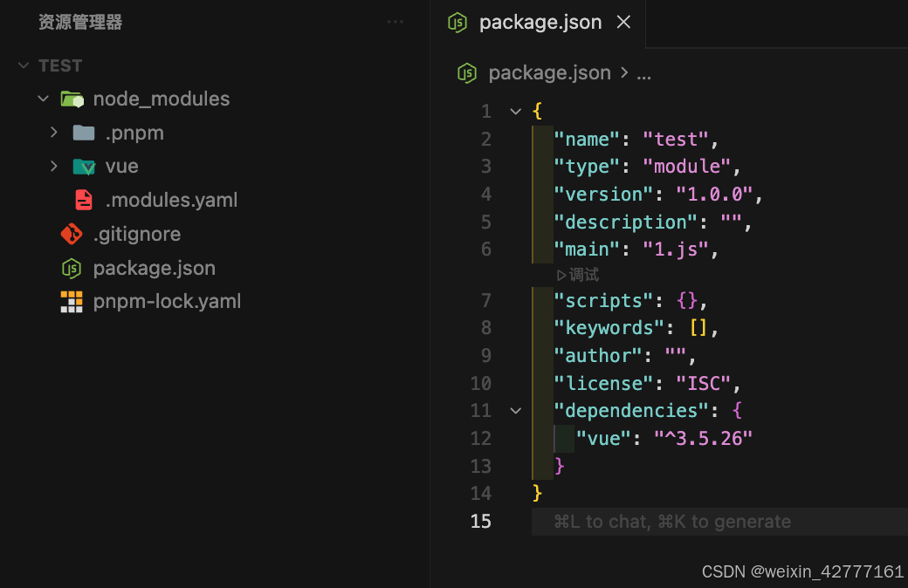Expand the vue folder chevron

(x=54, y=167)
